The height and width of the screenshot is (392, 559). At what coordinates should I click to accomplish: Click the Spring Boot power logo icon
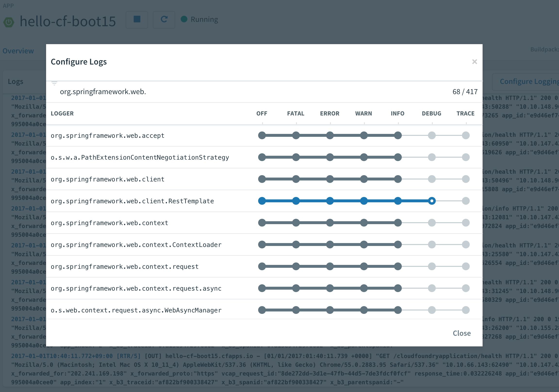coord(9,22)
